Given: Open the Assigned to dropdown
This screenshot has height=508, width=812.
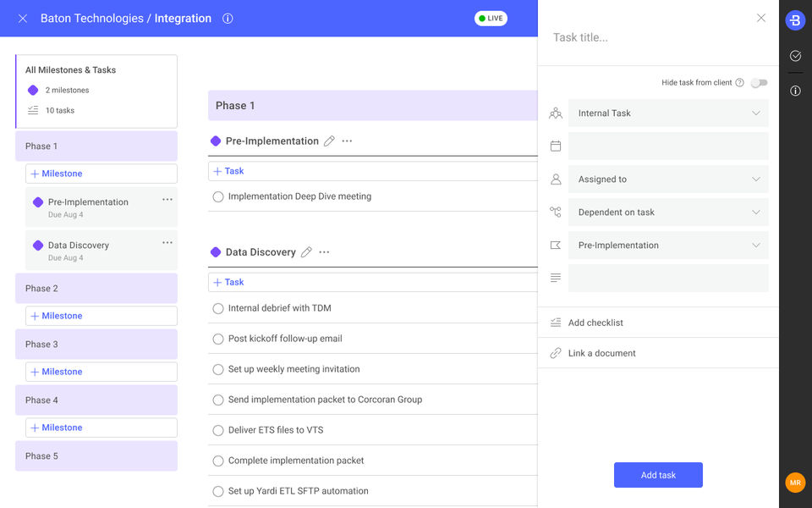Looking at the screenshot, I should (x=668, y=179).
